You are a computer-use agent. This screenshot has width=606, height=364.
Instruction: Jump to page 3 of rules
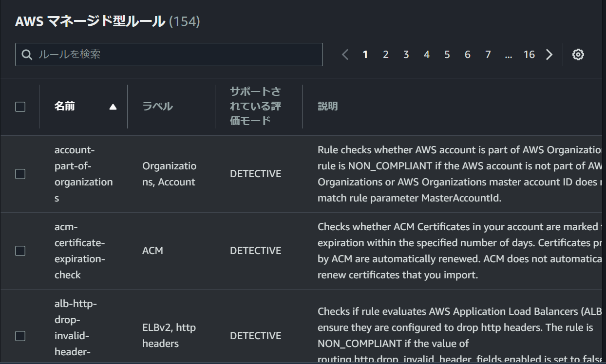(406, 55)
